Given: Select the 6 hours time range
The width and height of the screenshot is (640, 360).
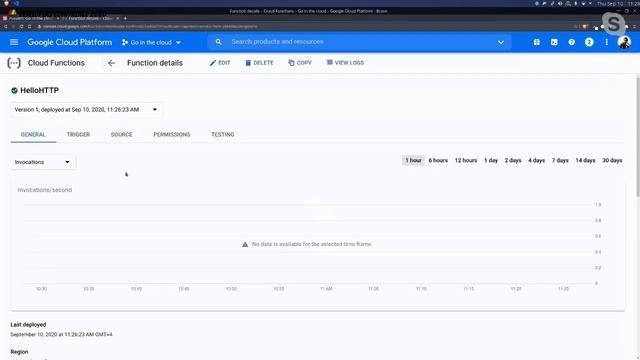Looking at the screenshot, I should pos(438,160).
